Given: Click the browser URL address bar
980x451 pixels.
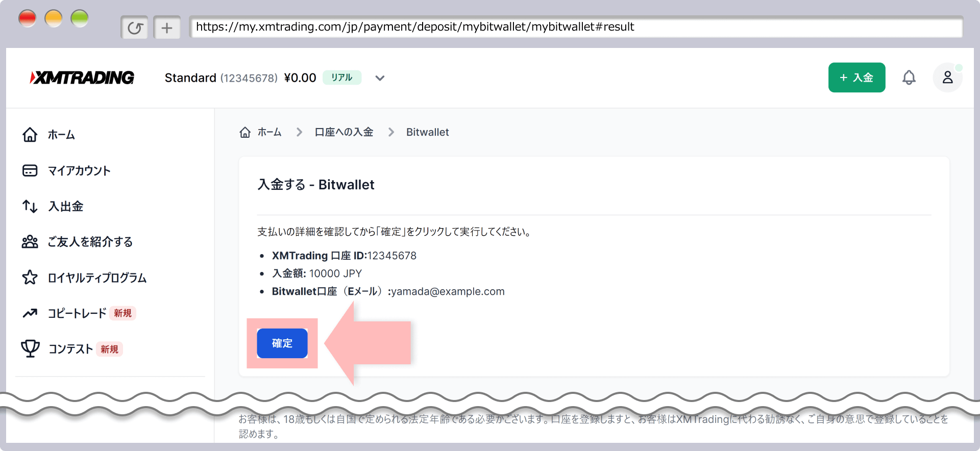Looking at the screenshot, I should (575, 27).
